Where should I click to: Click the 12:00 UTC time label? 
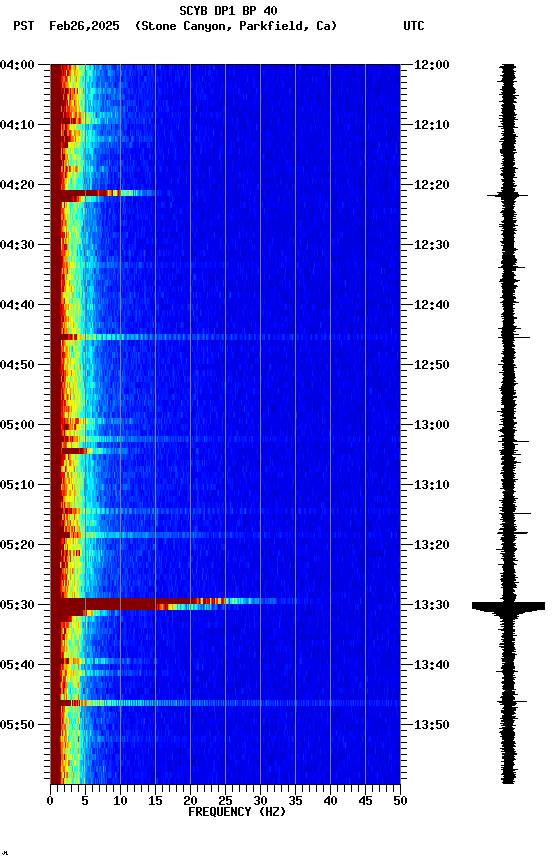[432, 65]
